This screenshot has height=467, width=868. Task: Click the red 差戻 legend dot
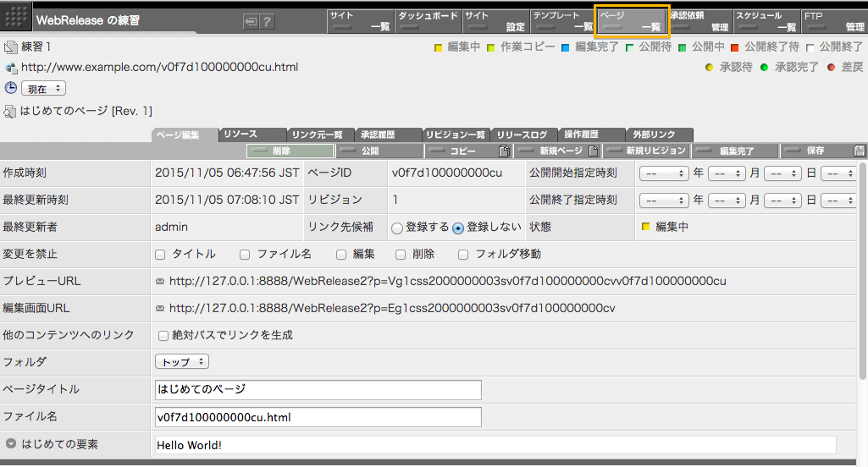pyautogui.click(x=831, y=68)
